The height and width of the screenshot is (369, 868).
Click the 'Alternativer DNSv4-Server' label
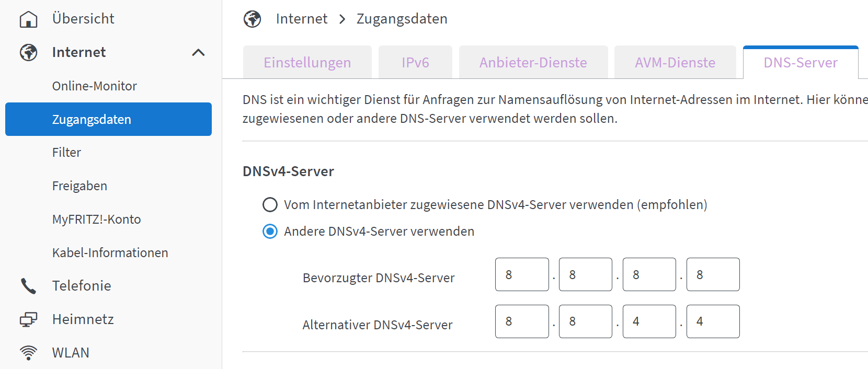click(x=378, y=325)
